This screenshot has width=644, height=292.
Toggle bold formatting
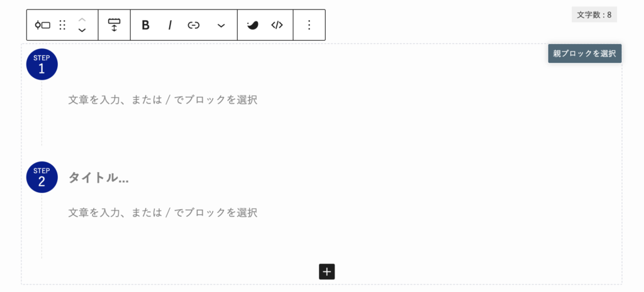coord(145,25)
